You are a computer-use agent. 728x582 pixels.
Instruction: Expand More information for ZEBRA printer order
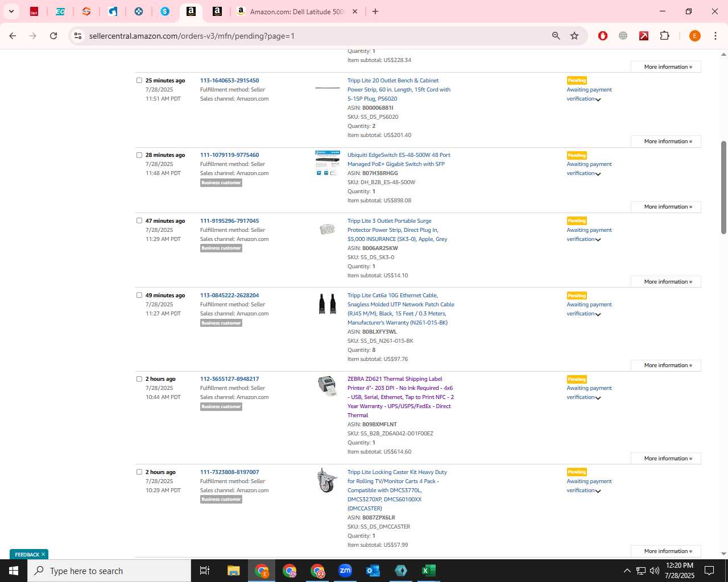point(665,458)
